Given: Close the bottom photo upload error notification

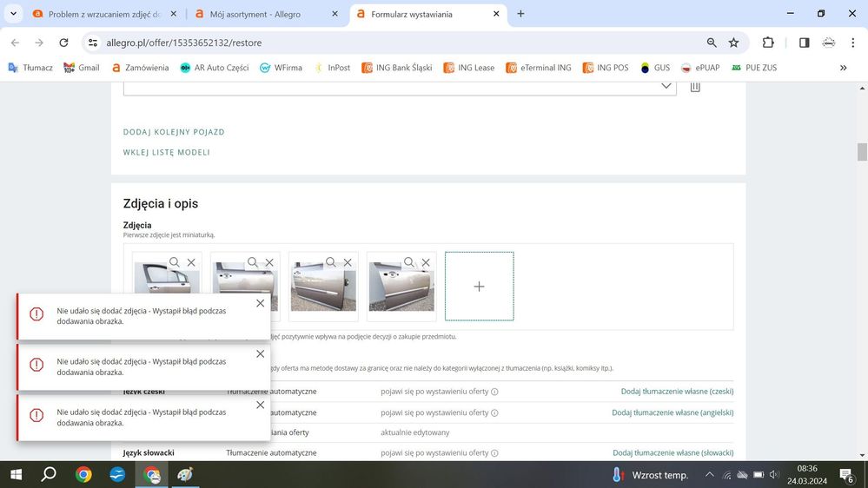Looking at the screenshot, I should click(261, 405).
